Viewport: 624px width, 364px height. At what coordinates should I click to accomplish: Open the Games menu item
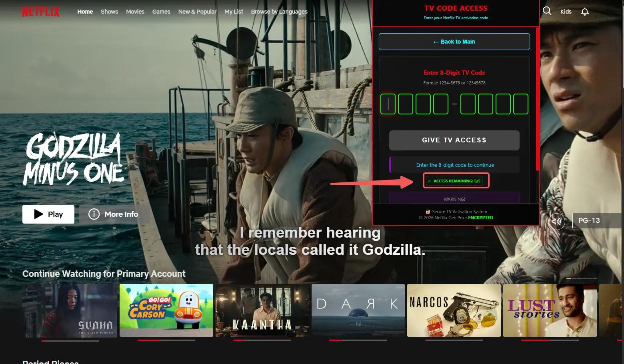tap(161, 12)
